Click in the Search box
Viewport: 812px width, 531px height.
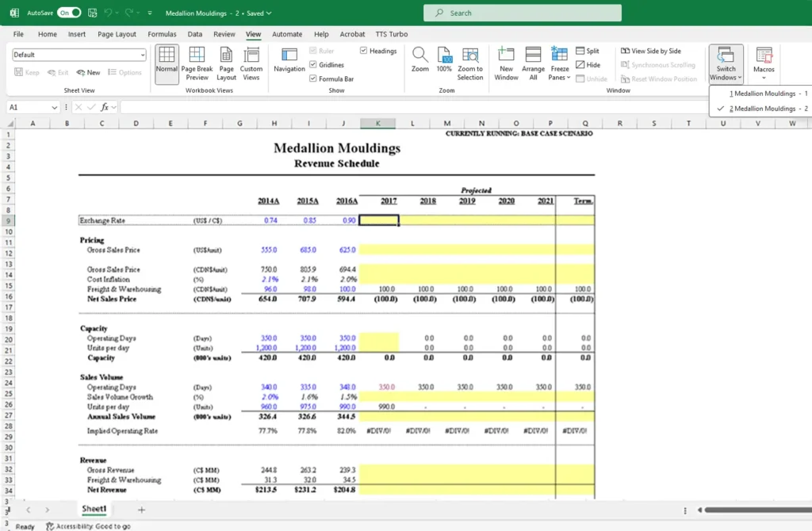(523, 13)
